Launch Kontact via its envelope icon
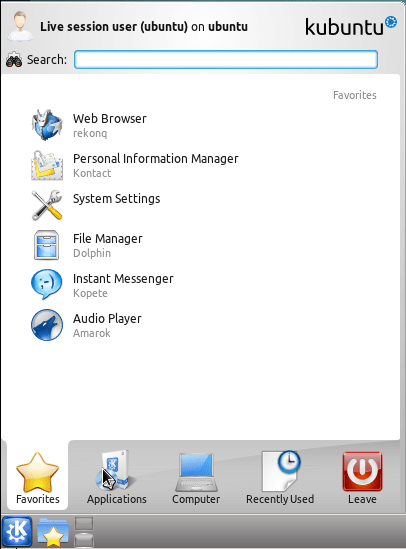The height and width of the screenshot is (549, 406). [x=47, y=165]
